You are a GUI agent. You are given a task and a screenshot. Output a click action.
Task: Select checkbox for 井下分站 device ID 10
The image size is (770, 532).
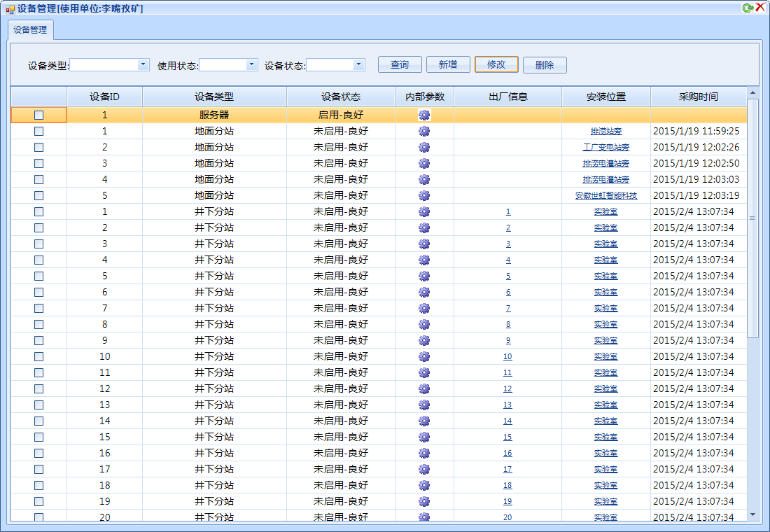[38, 357]
